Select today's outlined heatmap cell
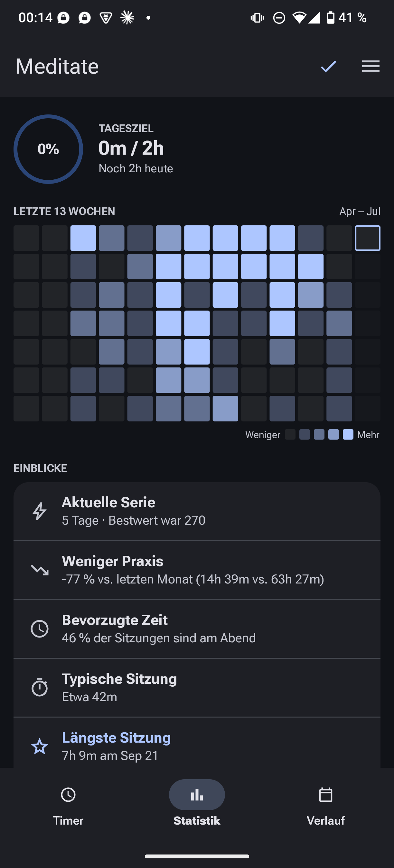 [x=368, y=238]
